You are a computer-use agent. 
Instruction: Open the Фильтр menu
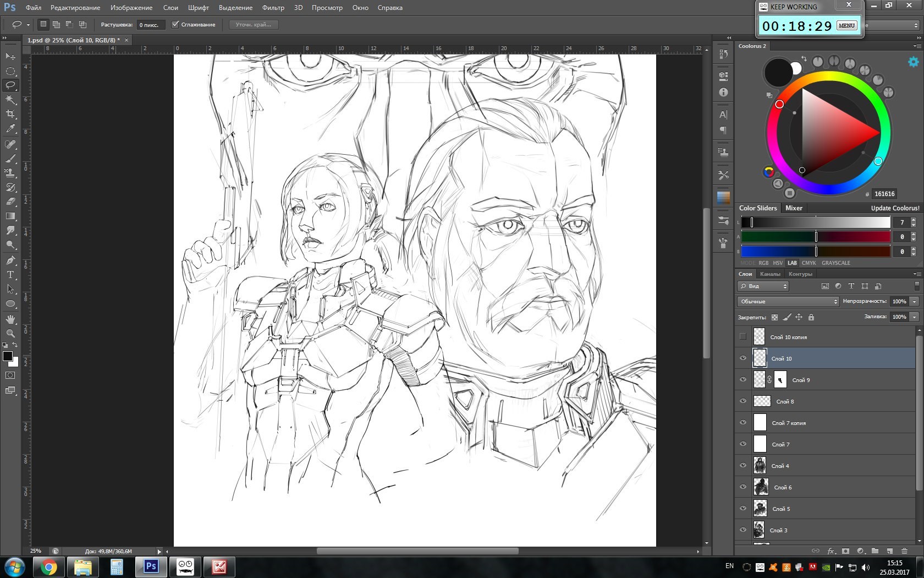pos(273,8)
